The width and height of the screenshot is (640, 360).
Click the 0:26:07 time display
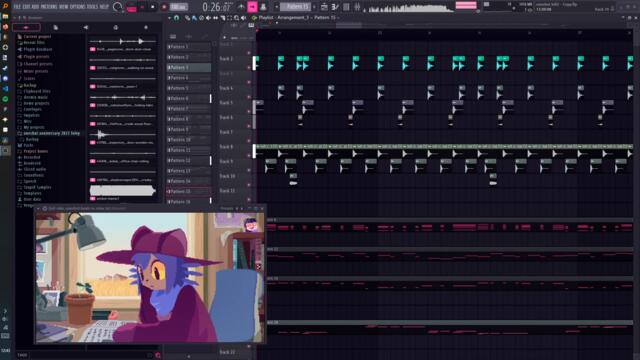(x=217, y=7)
